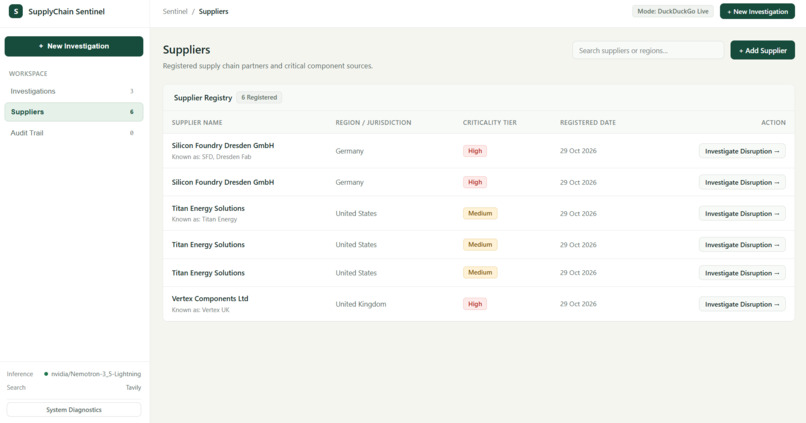Click the '6 Registered' count badge
Image resolution: width=806 pixels, height=423 pixels.
(259, 98)
